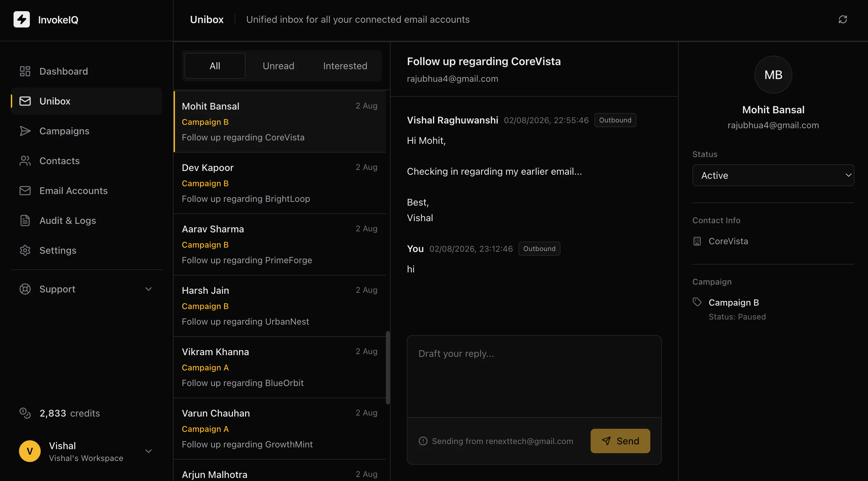Click the Unibox page title

[207, 19]
